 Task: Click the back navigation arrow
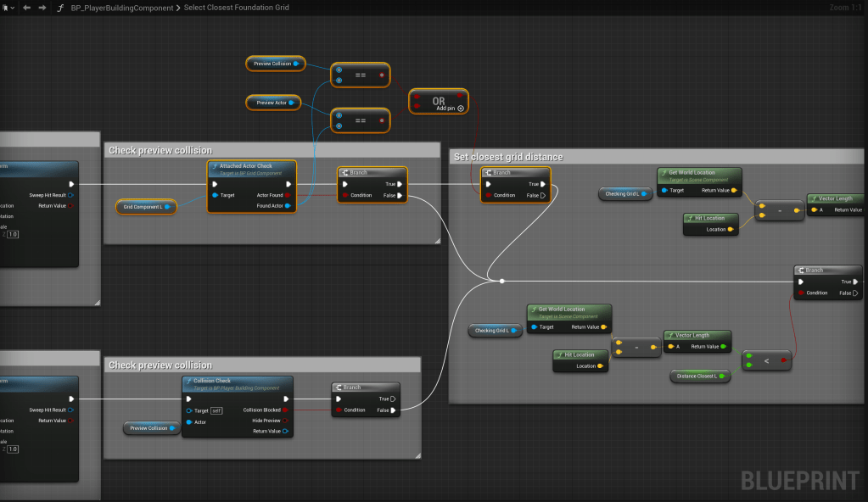click(25, 8)
